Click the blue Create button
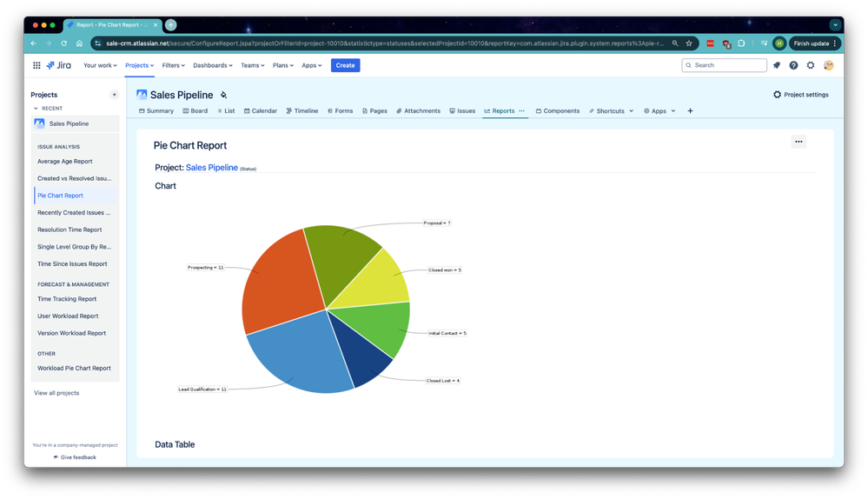868x499 pixels. [346, 65]
